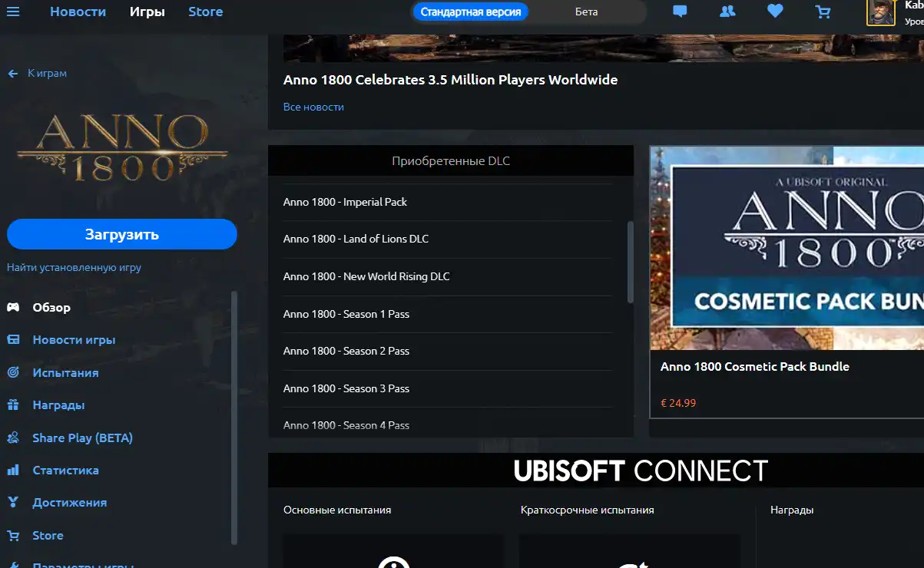924x568 pixels.
Task: Select Награды in the sidebar
Action: (x=58, y=405)
